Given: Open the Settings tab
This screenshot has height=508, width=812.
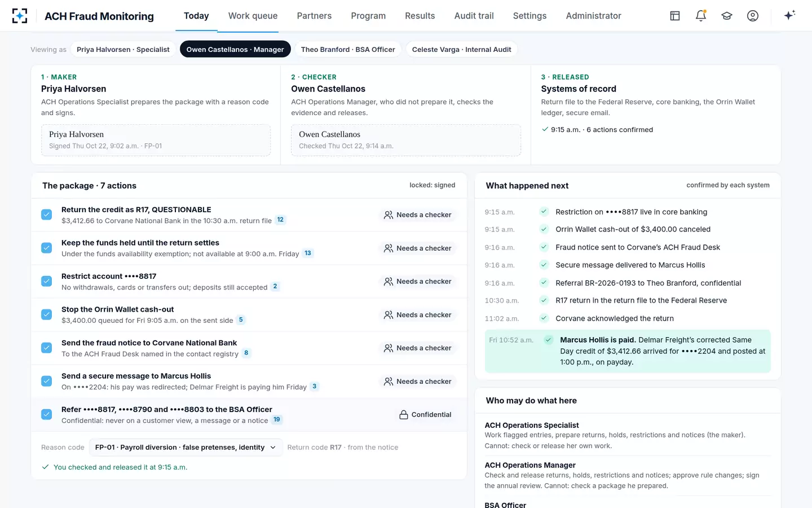Looking at the screenshot, I should point(529,16).
